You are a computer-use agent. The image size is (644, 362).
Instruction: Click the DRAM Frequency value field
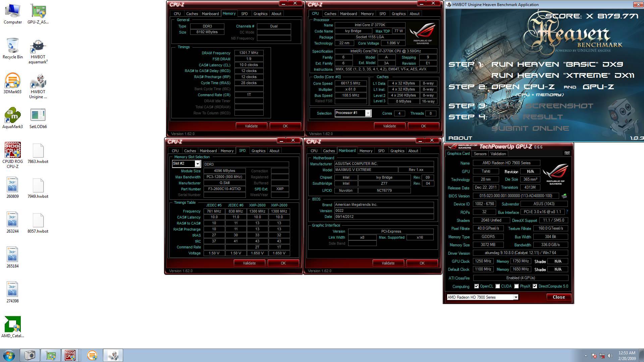(249, 53)
